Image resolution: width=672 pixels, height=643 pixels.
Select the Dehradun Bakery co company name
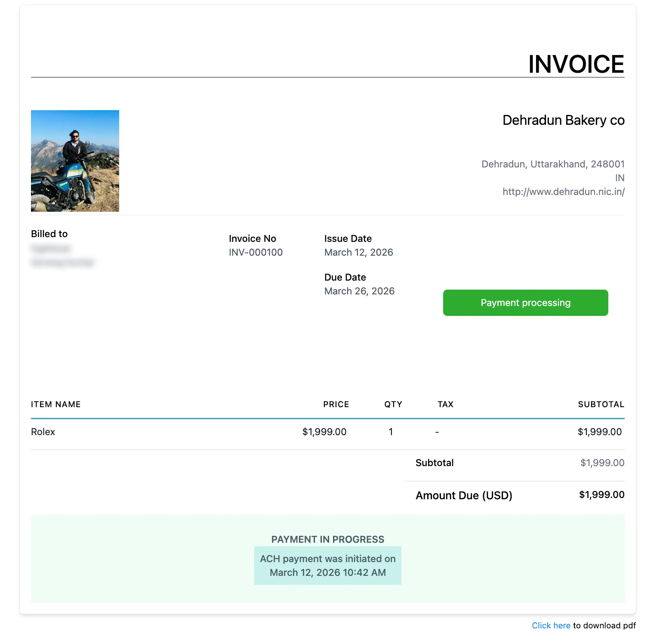point(563,121)
